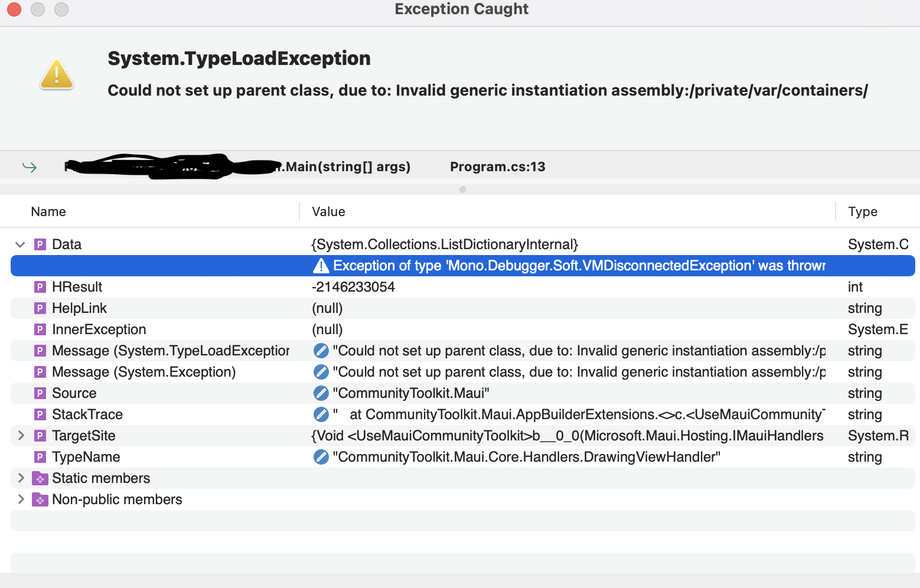Click the pencil edit icon beside Source value
The height and width of the screenshot is (588, 920).
tap(321, 393)
